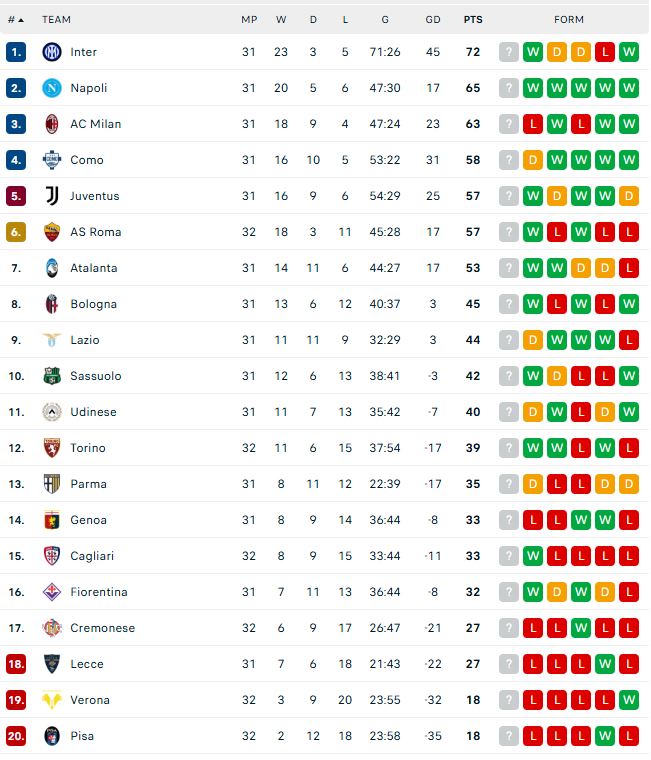Click the Inter club crest icon
Image resolution: width=651 pixels, height=760 pixels.
point(52,52)
